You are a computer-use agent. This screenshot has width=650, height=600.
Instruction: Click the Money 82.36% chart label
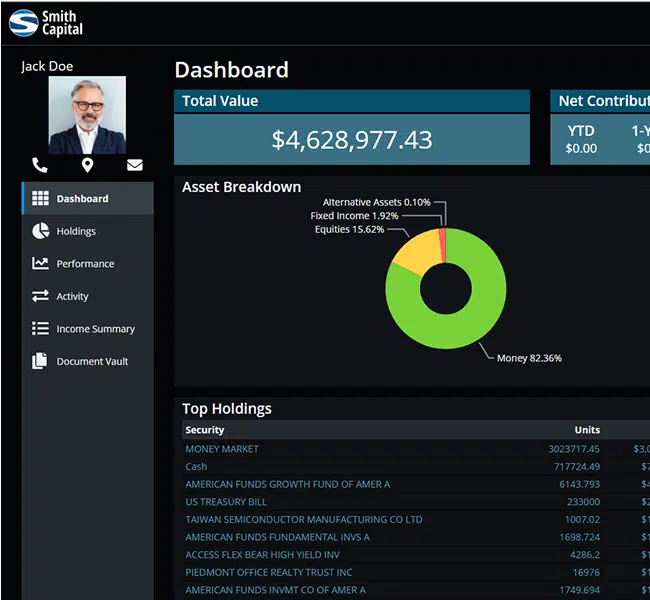pos(529,358)
